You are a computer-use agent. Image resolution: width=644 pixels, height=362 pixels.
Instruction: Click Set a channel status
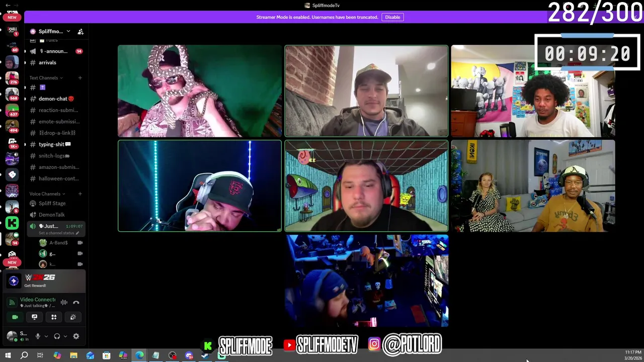pyautogui.click(x=58, y=233)
